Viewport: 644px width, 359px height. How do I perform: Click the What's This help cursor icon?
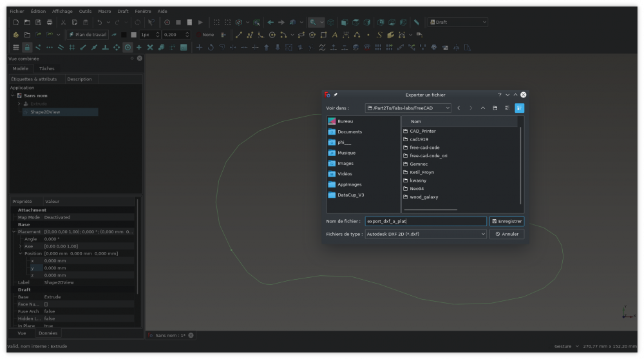point(151,22)
